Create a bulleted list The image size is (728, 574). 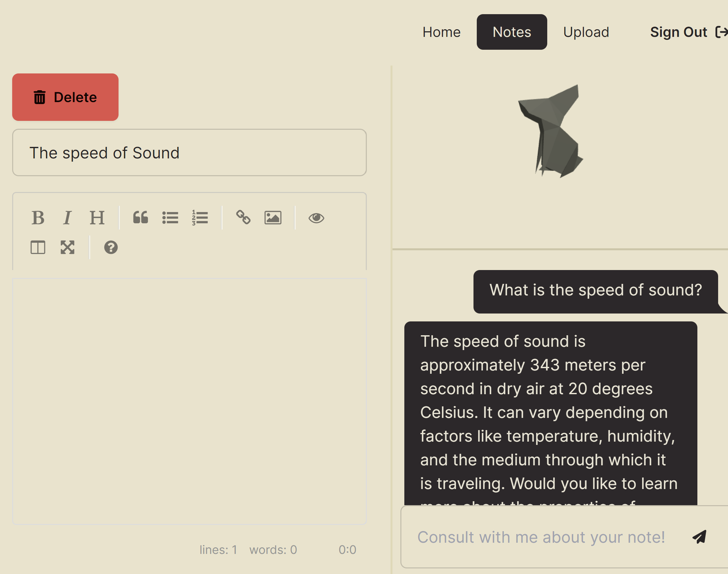170,218
